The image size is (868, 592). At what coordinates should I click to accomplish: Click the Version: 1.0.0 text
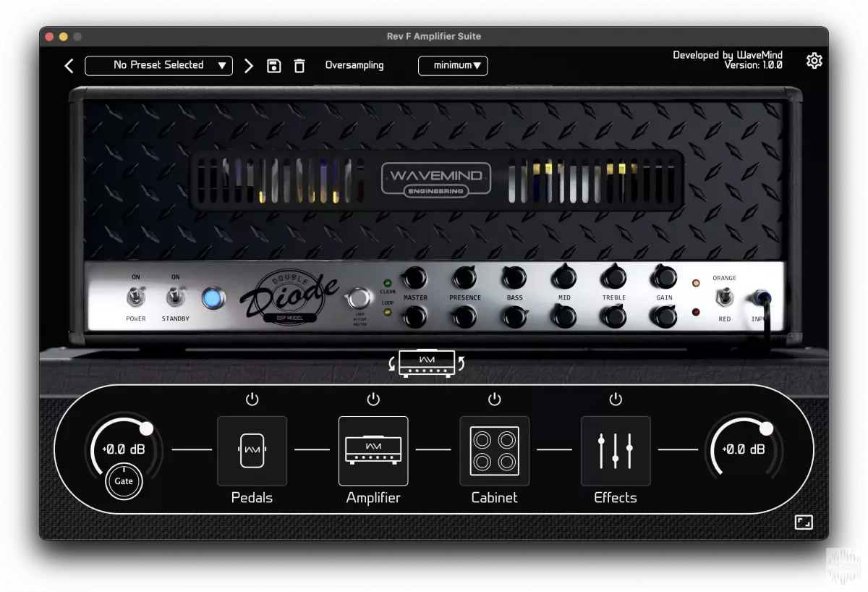(753, 65)
